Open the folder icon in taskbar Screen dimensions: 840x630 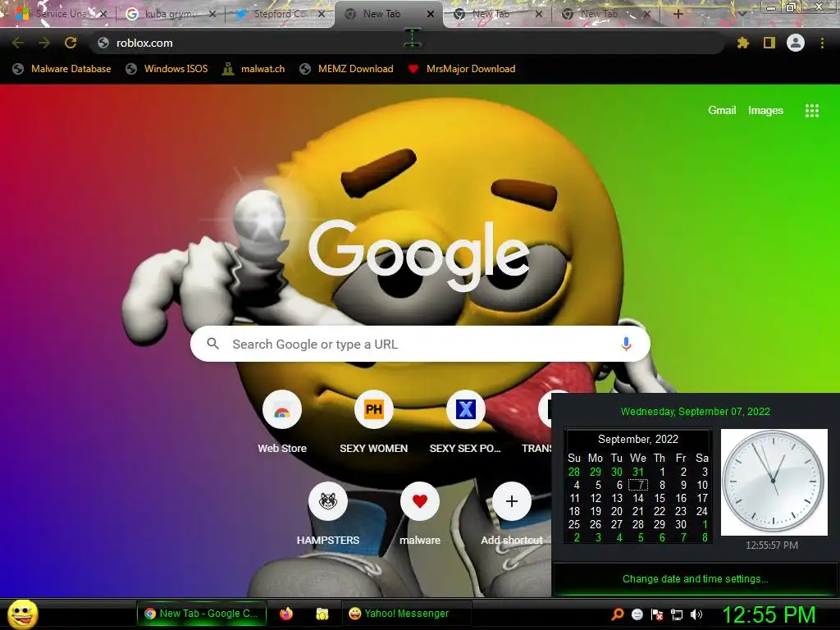[x=322, y=614]
